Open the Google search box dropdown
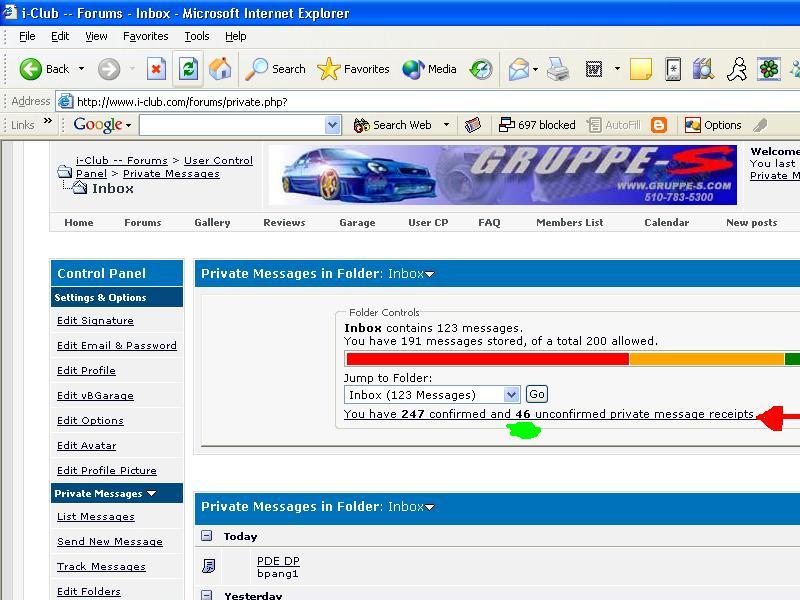Viewport: 800px width, 600px height. coord(333,125)
